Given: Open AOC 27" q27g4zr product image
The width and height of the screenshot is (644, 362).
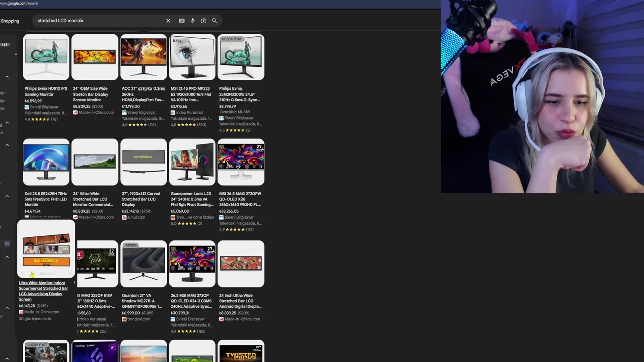Looking at the screenshot, I should point(143,57).
